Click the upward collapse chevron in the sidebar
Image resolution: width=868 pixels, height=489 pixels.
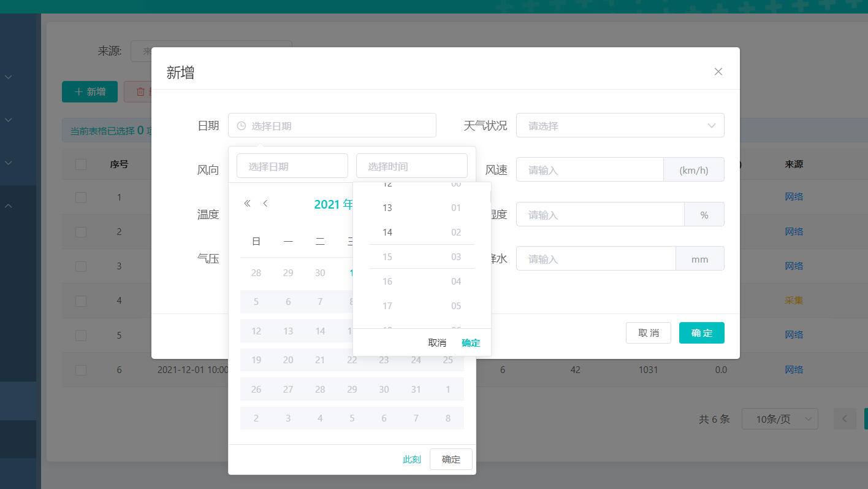click(9, 206)
